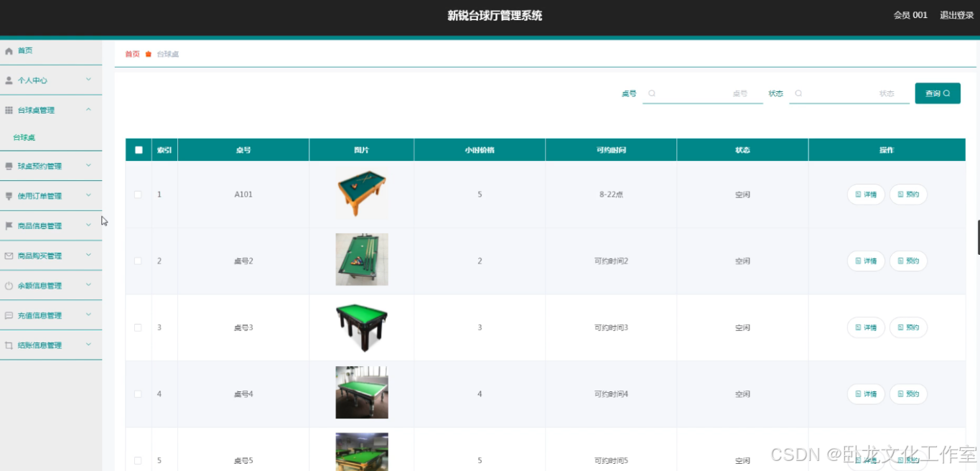Click the page's vertical scrollbar thumb
980x471 pixels.
(x=978, y=237)
